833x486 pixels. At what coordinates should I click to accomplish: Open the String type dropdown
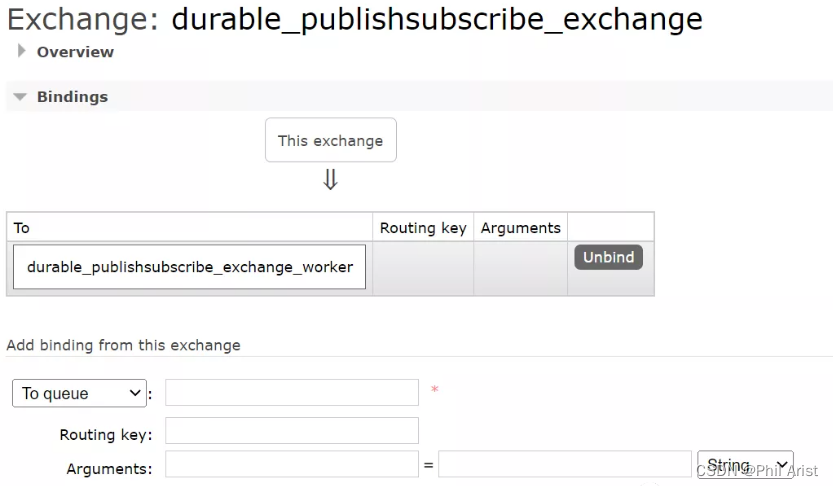tap(745, 465)
